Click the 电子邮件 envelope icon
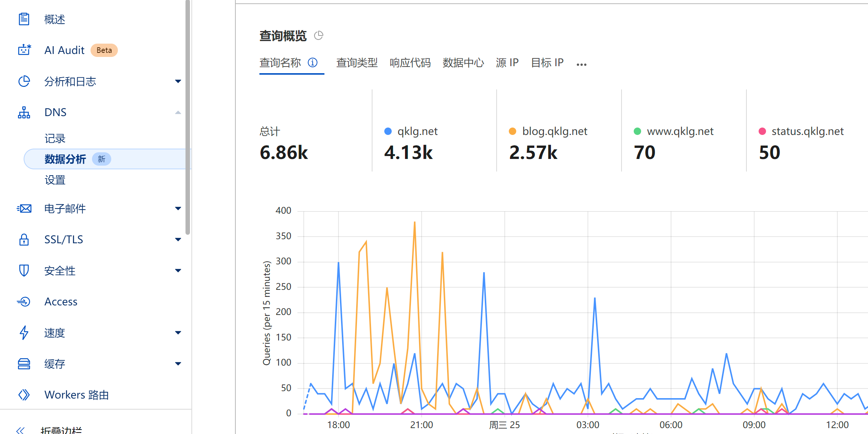 click(24, 208)
